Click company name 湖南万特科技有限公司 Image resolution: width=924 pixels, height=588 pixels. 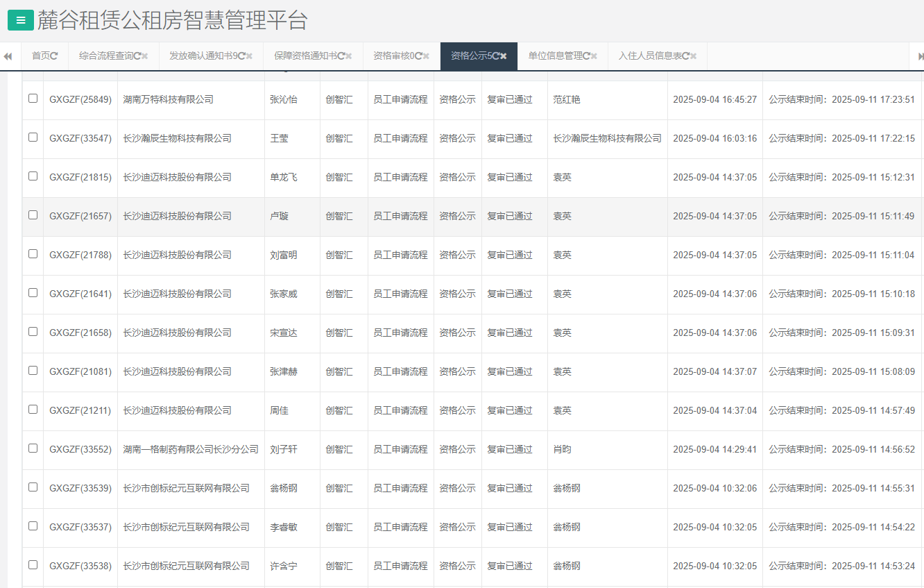[x=168, y=100]
